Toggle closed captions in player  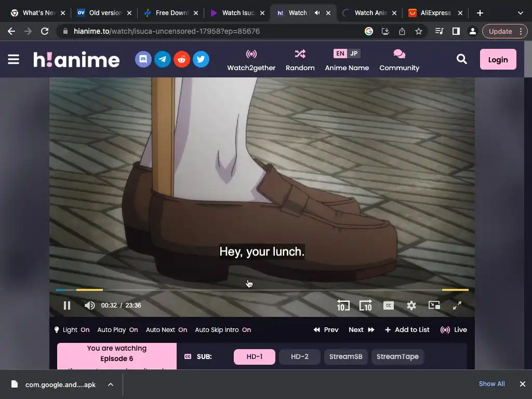(x=389, y=305)
